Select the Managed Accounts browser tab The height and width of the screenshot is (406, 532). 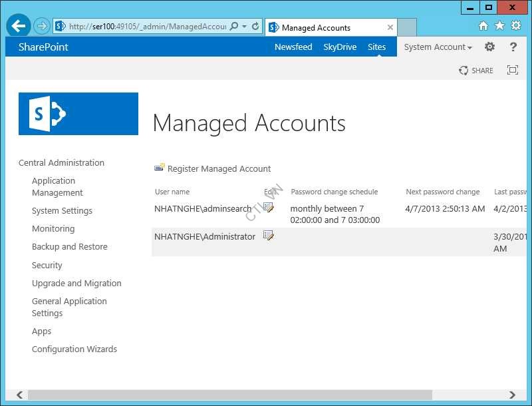click(x=331, y=27)
